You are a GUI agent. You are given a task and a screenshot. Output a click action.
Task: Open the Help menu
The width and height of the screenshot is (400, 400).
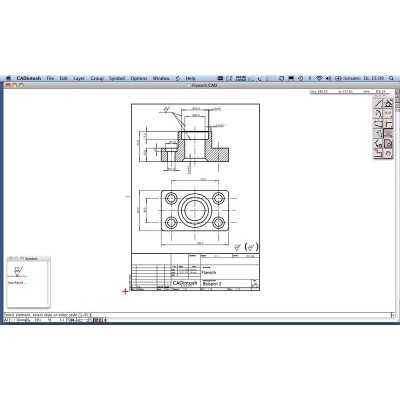[x=190, y=78]
